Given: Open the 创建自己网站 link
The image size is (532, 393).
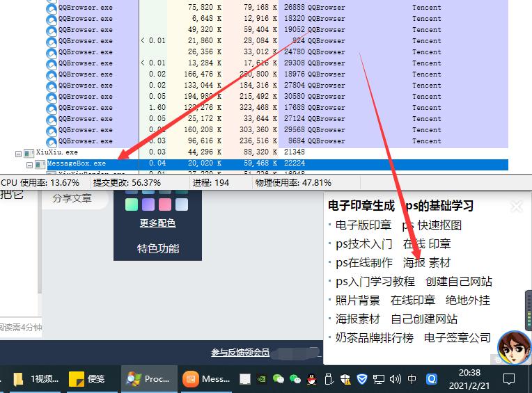Looking at the screenshot, I should pyautogui.click(x=459, y=282).
